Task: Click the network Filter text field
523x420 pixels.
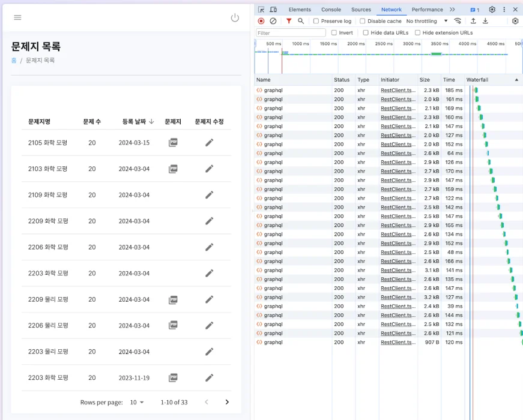Action: [x=291, y=32]
